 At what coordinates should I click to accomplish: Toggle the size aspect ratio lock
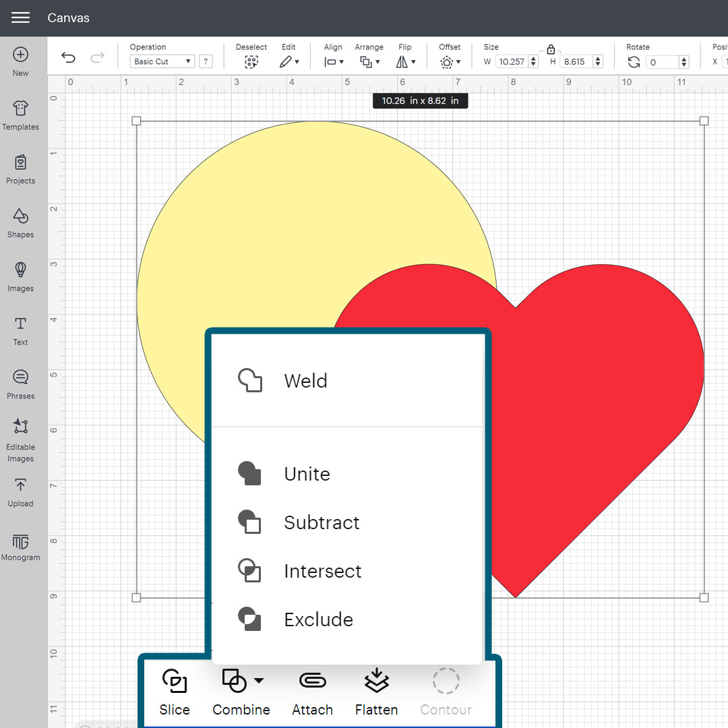pyautogui.click(x=551, y=50)
